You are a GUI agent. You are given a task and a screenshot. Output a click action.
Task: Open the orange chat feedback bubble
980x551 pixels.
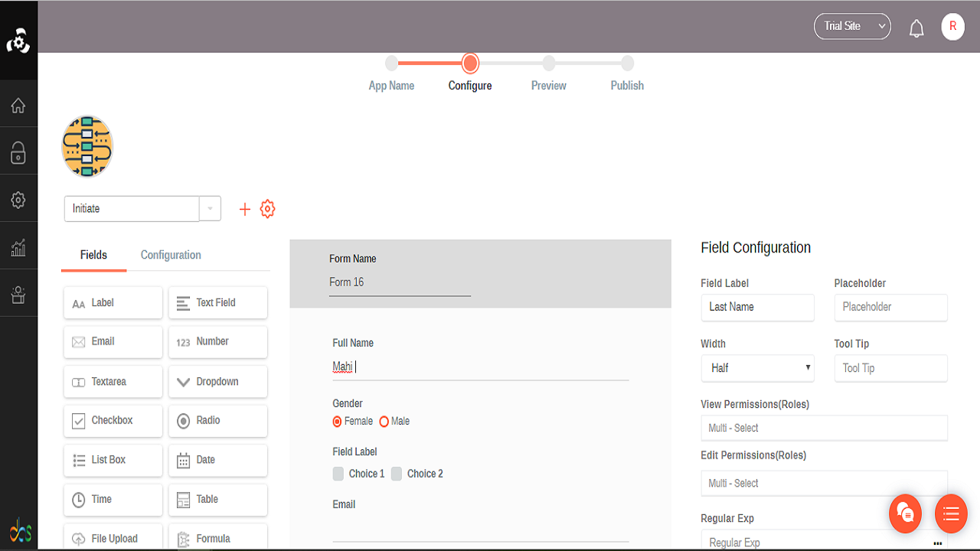pyautogui.click(x=905, y=514)
